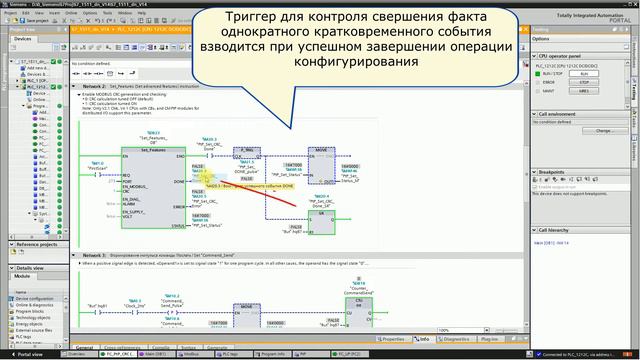640x360 pixels.
Task: Open the new project icon in main toolbar
Action: (x=8, y=20)
